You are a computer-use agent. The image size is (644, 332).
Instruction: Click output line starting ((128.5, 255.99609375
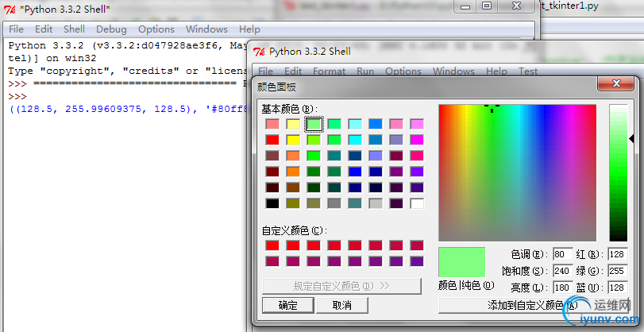coord(128,110)
